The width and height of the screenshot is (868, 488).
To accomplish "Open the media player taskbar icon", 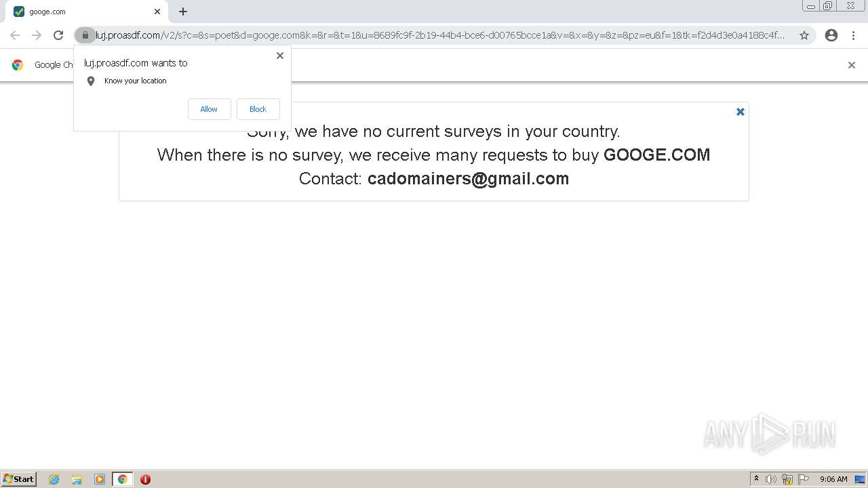I will [x=100, y=479].
